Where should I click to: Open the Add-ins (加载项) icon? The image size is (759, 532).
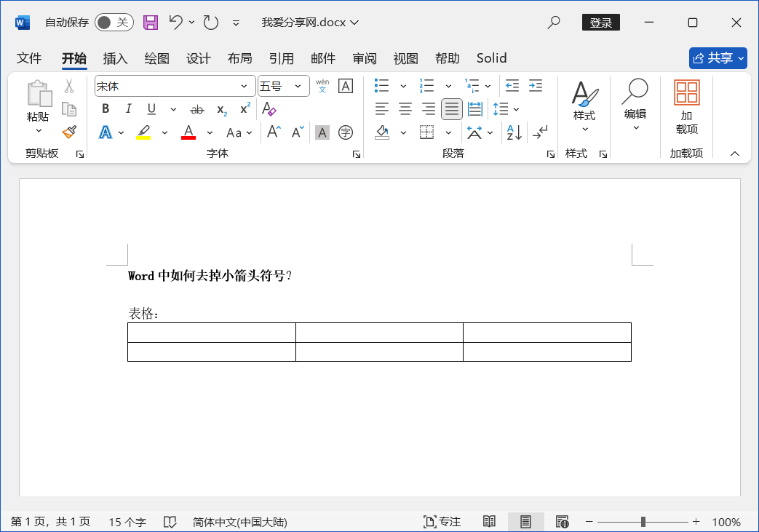tap(686, 92)
